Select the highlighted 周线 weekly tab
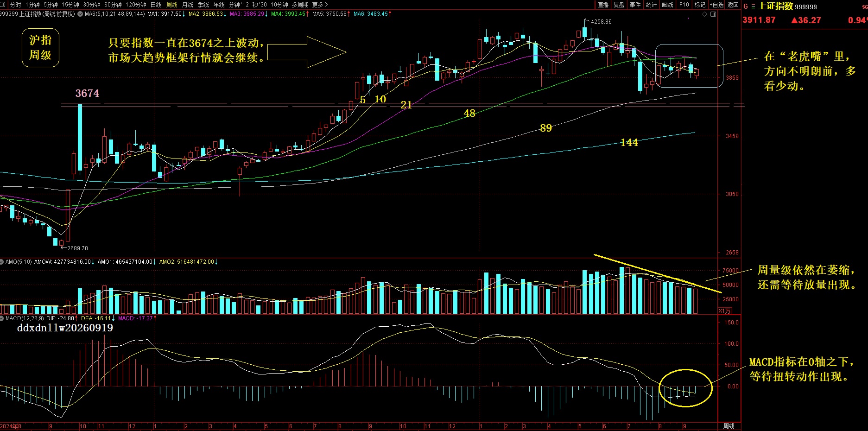Image resolution: width=868 pixels, height=431 pixels. (x=172, y=5)
